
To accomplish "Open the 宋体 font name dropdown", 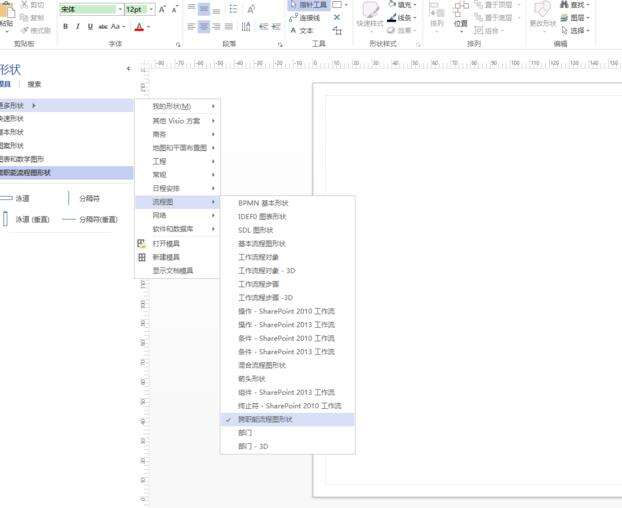I will (120, 9).
